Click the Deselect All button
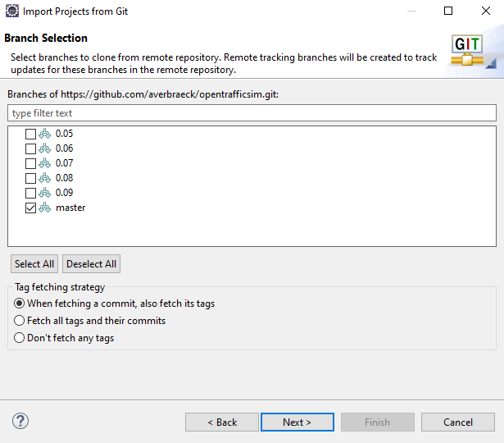Viewport: 504px width, 443px height. 91,264
